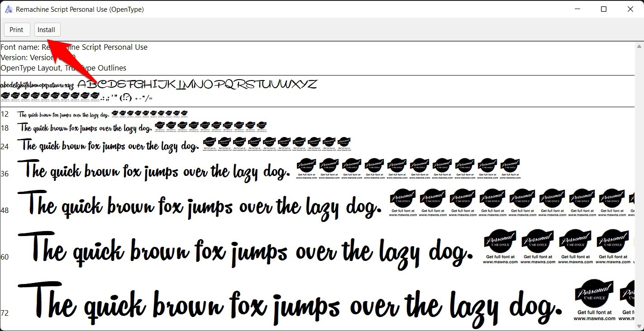This screenshot has width=644, height=331.
Task: Click the size 36 sample label
Action: click(5, 174)
